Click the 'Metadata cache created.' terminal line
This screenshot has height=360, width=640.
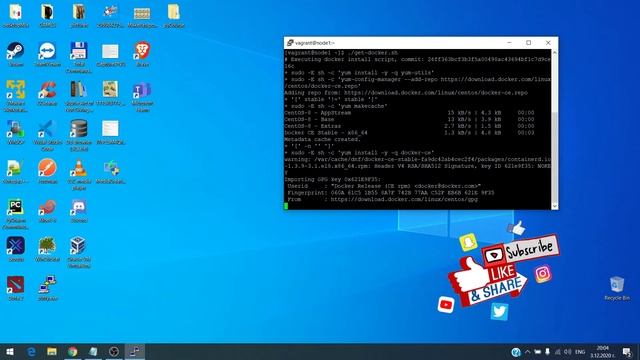pos(322,139)
